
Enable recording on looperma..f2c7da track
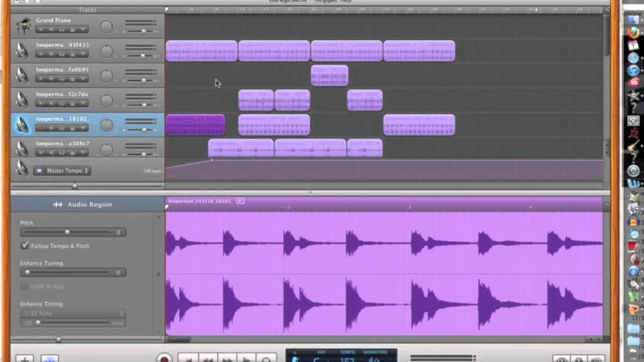coord(41,104)
